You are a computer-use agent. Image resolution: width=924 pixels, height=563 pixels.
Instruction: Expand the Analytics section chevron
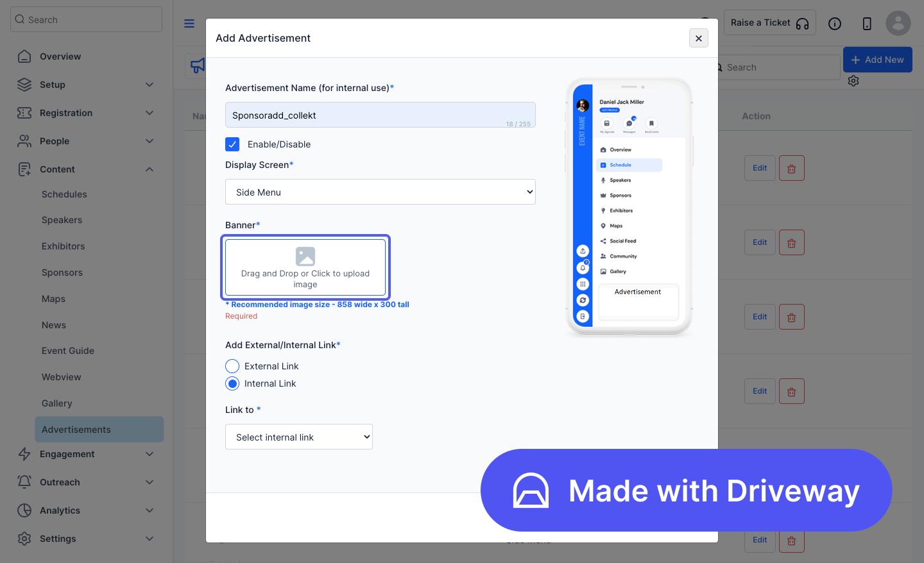pos(150,510)
